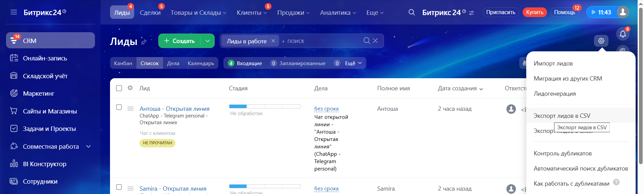Open the grid settings gear in table header

(x=130, y=88)
